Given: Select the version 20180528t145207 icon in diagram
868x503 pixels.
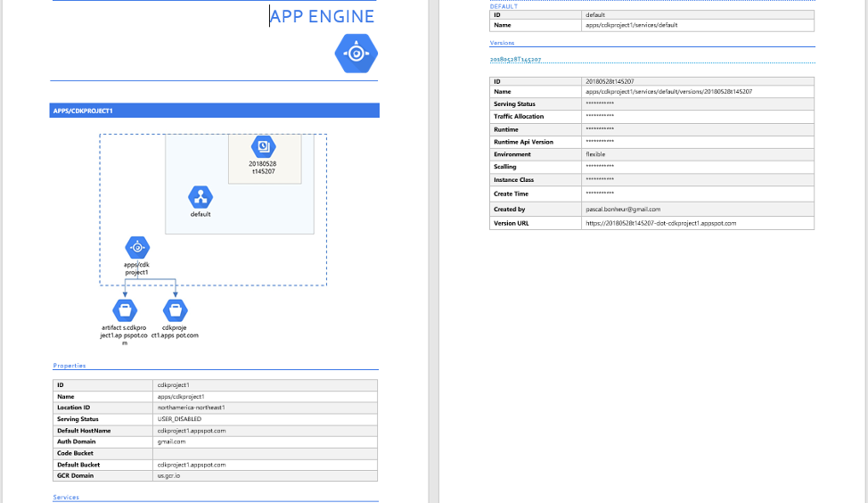Looking at the screenshot, I should point(264,146).
